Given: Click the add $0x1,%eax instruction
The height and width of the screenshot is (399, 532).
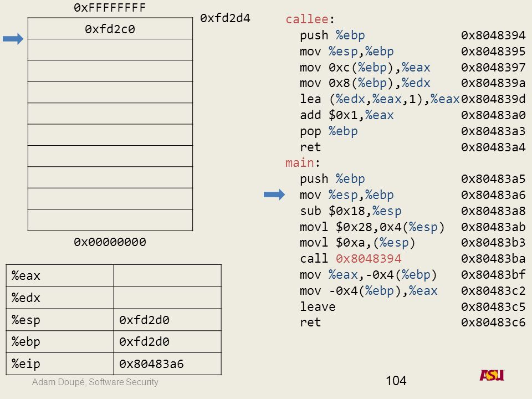Looking at the screenshot, I should (x=347, y=115).
